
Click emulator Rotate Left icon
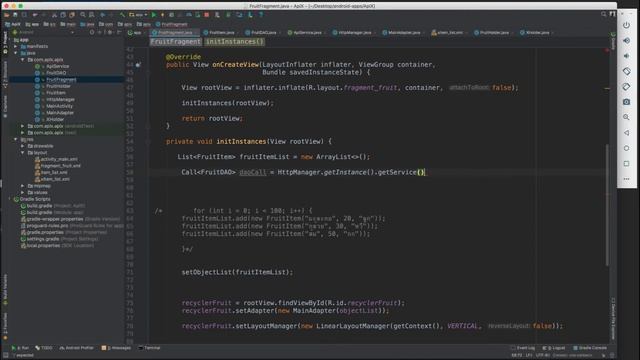tap(626, 71)
